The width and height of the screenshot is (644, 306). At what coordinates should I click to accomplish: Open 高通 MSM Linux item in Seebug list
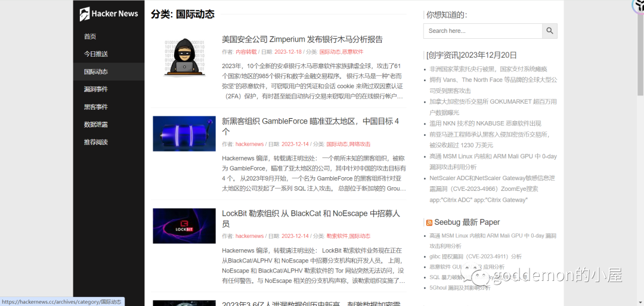click(493, 241)
